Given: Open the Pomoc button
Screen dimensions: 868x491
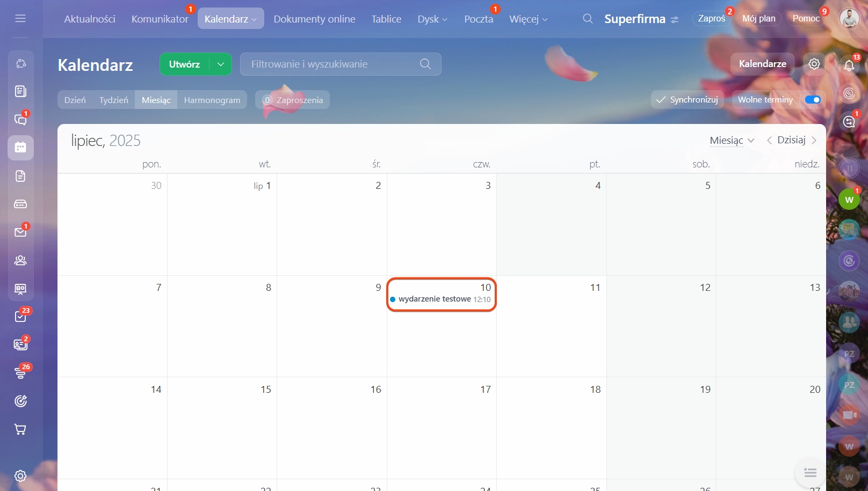Looking at the screenshot, I should (806, 19).
